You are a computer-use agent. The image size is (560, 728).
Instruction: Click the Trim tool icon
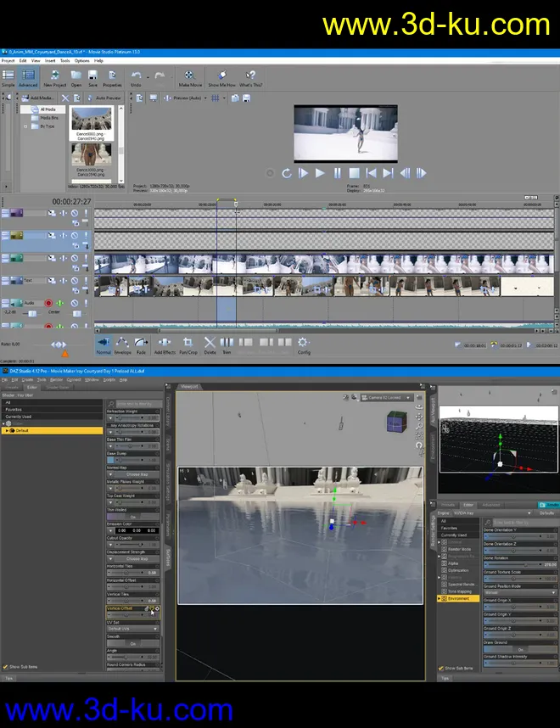point(227,344)
